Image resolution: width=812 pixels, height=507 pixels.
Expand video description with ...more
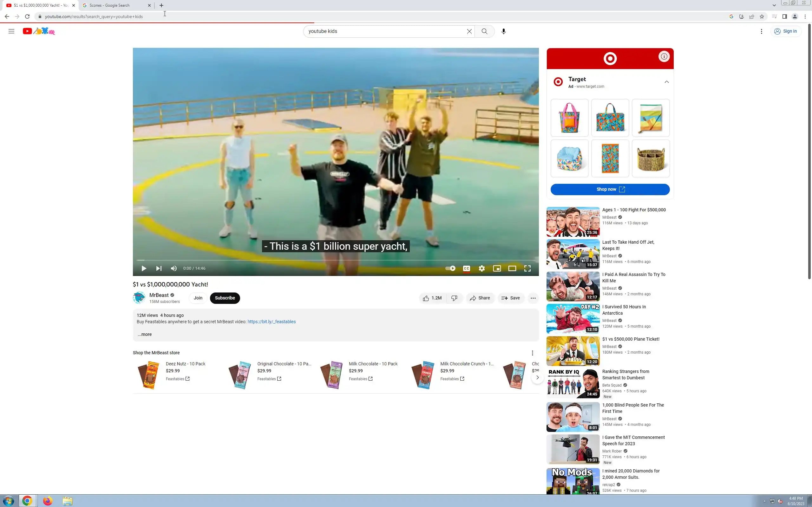click(x=145, y=334)
